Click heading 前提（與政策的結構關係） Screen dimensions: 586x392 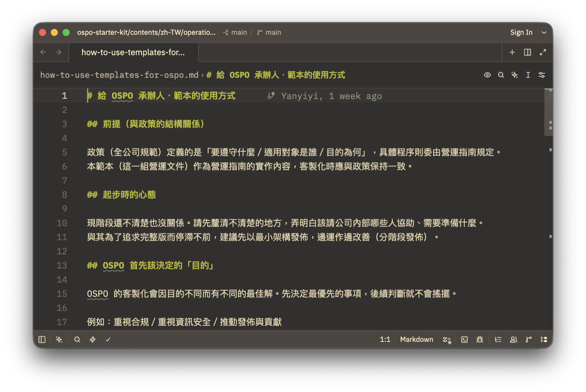click(153, 124)
